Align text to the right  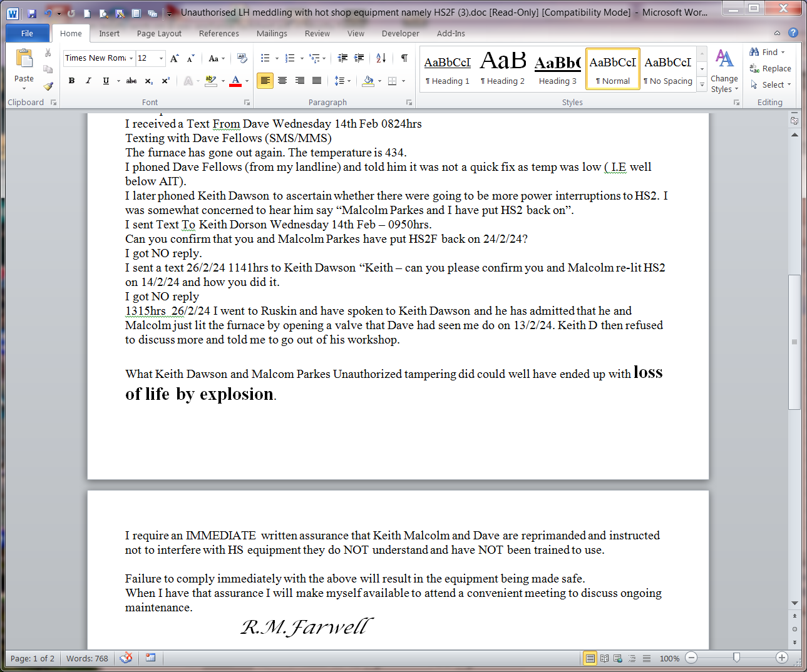pyautogui.click(x=300, y=81)
